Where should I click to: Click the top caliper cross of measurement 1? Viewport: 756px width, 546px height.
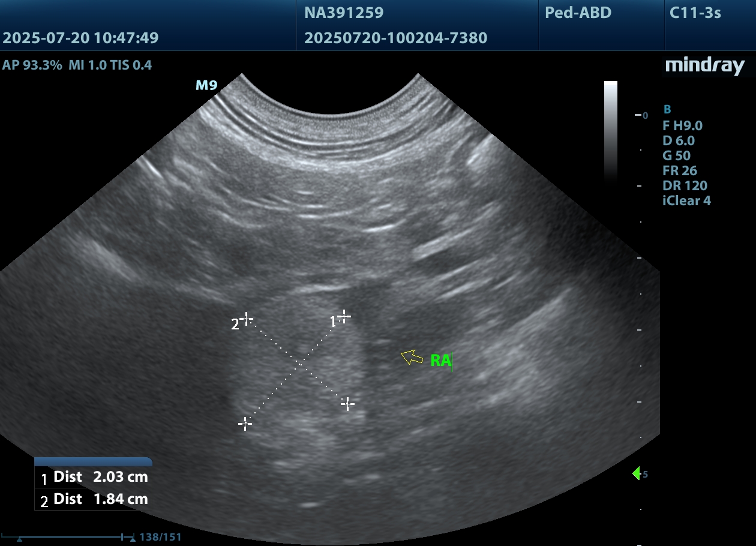(x=344, y=316)
